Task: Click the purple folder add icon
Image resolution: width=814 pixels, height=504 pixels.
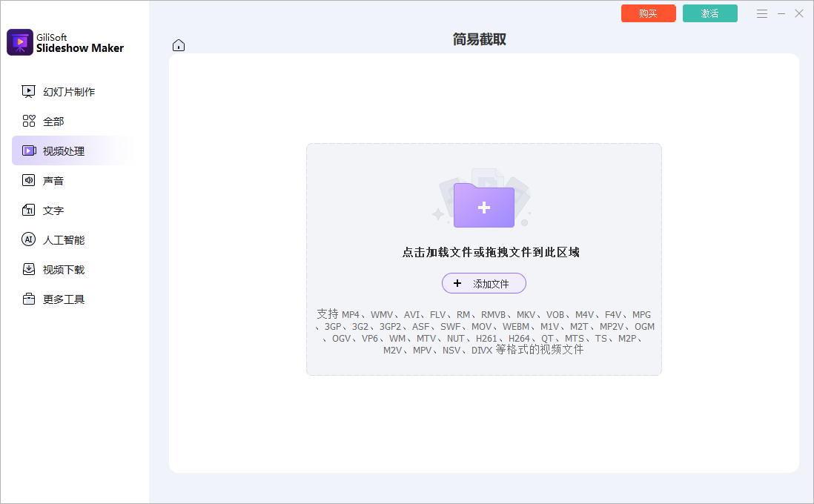Action: tap(484, 205)
